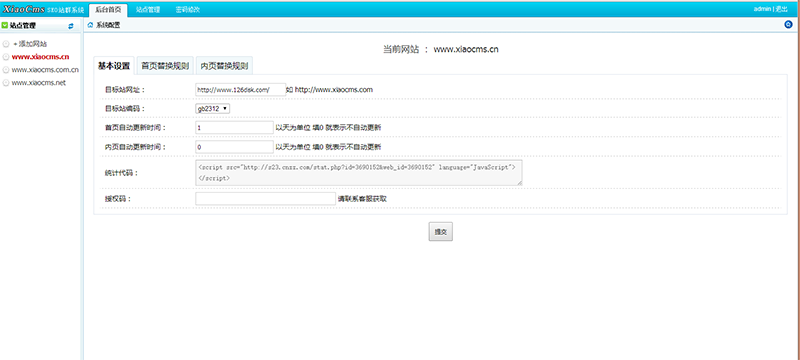
Task: Click the XiaoCms logo
Action: (23, 9)
